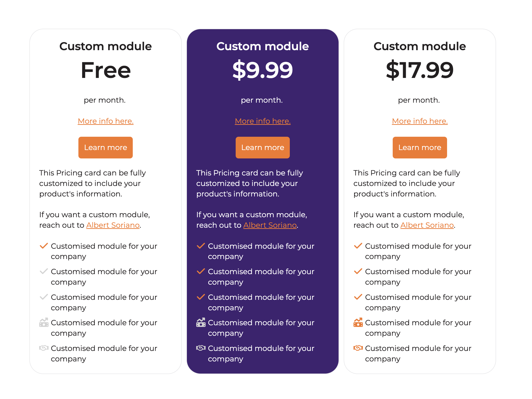Click the money chart icon in Free card

point(44,322)
